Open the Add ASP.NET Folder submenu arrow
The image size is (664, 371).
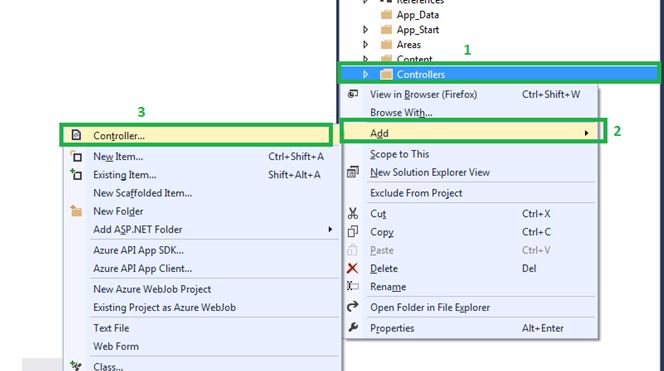(330, 229)
